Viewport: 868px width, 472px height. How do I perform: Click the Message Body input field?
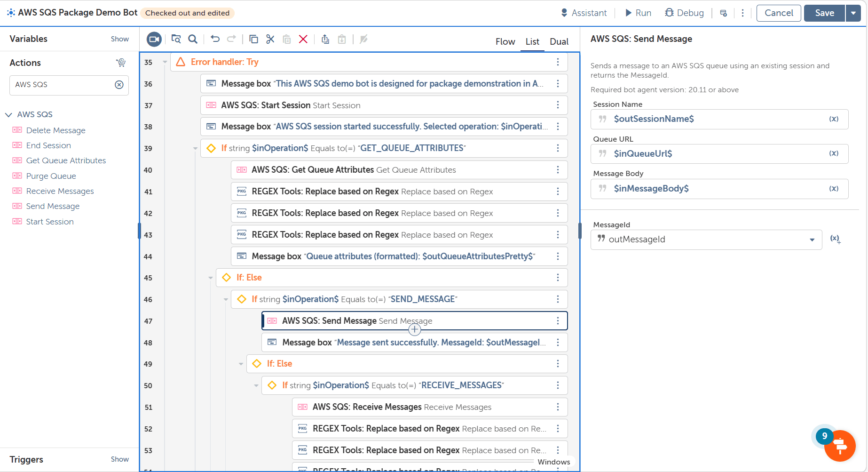719,189
